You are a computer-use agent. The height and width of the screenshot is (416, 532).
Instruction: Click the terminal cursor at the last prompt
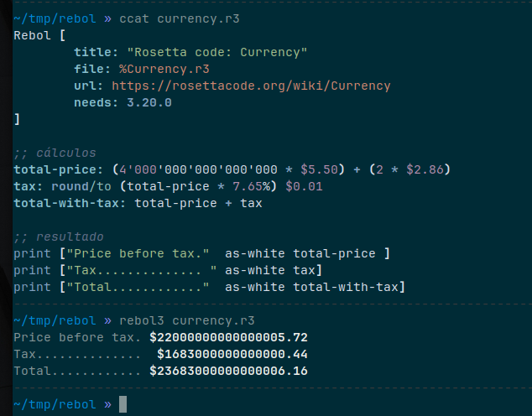[123, 404]
